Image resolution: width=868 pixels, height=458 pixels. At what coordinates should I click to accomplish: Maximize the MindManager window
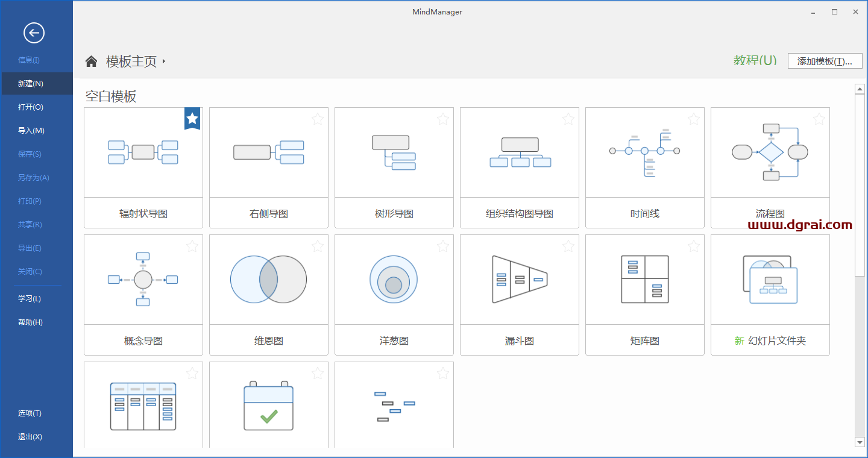[834, 12]
